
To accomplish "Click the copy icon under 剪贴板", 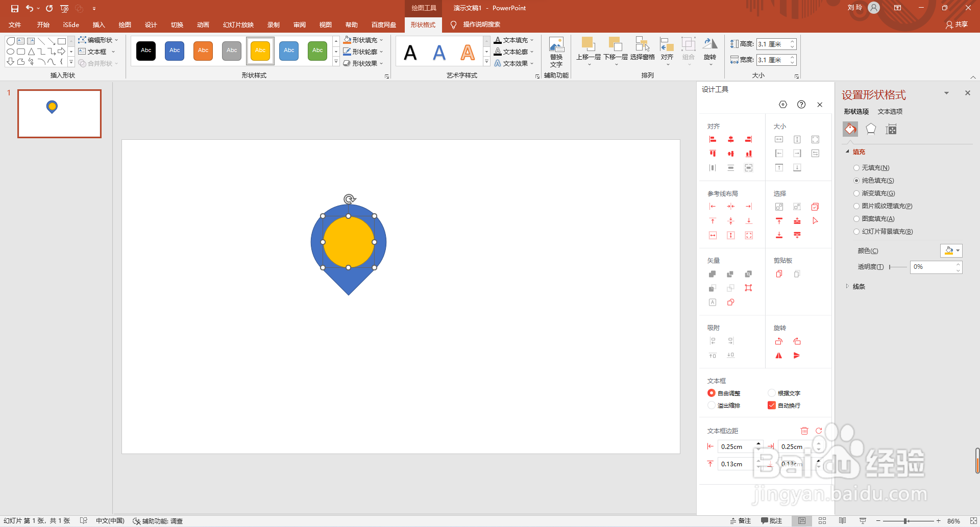I will [779, 274].
